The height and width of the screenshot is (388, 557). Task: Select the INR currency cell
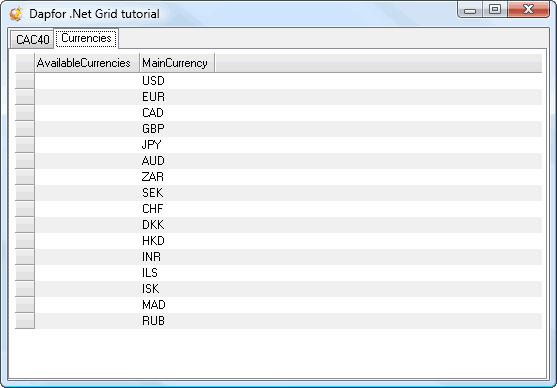(x=177, y=257)
